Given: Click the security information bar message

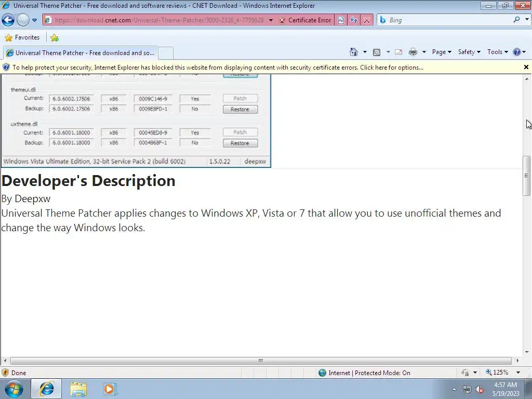Looking at the screenshot, I should (x=218, y=68).
